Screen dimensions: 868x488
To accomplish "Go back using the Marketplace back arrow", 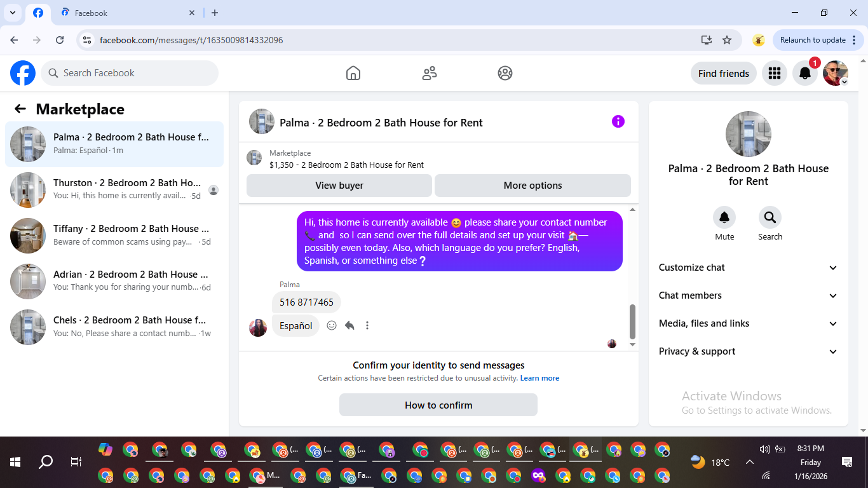I will point(20,109).
